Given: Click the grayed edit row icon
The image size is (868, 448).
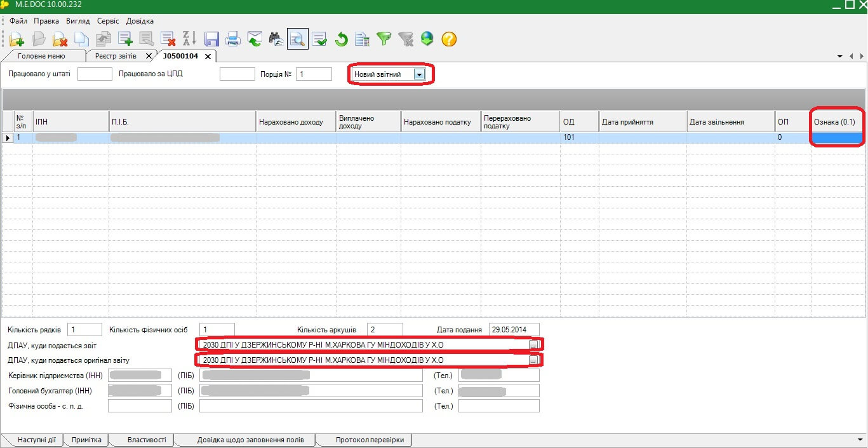Looking at the screenshot, I should [147, 39].
